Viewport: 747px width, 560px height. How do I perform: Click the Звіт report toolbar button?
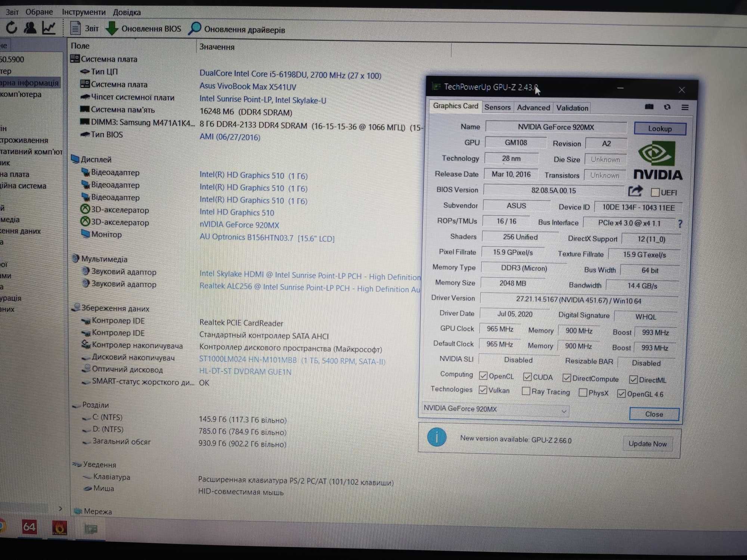point(84,28)
